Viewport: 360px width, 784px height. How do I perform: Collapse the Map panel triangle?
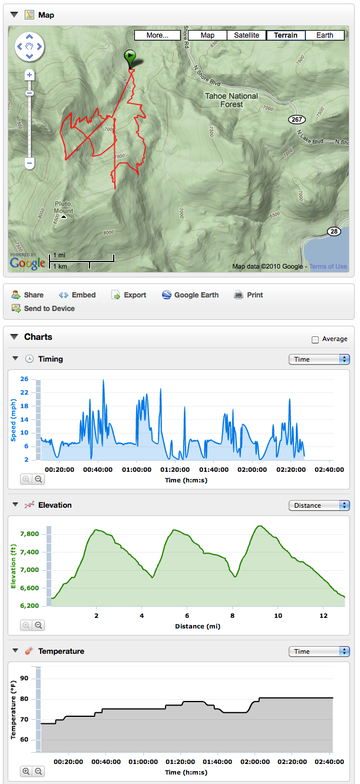click(x=14, y=14)
